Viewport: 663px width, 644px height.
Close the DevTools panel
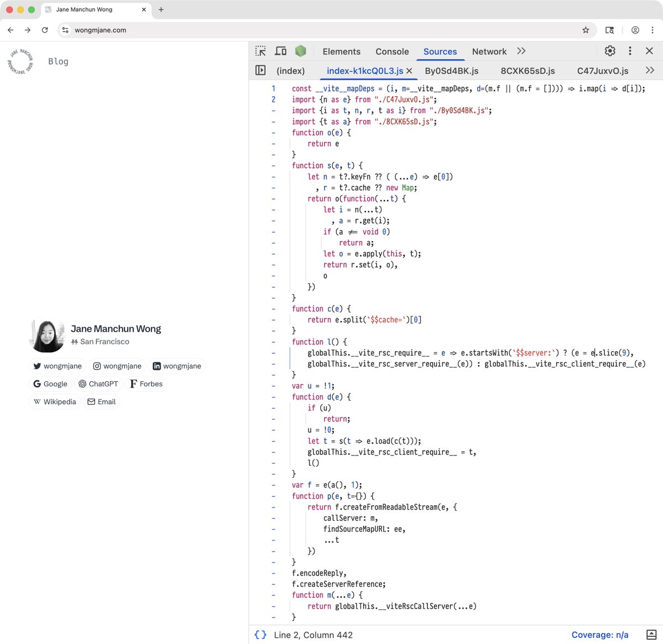click(x=650, y=51)
